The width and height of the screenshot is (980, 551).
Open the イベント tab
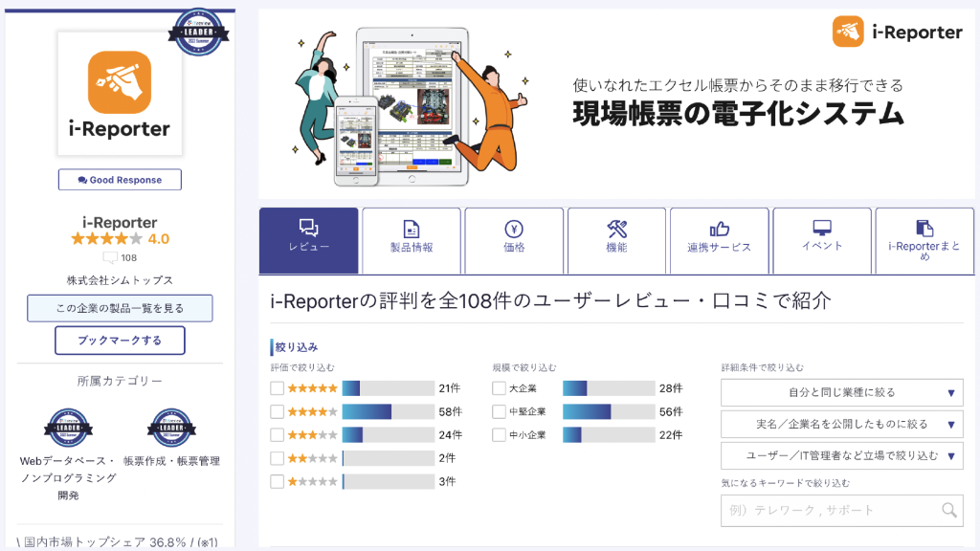[822, 240]
